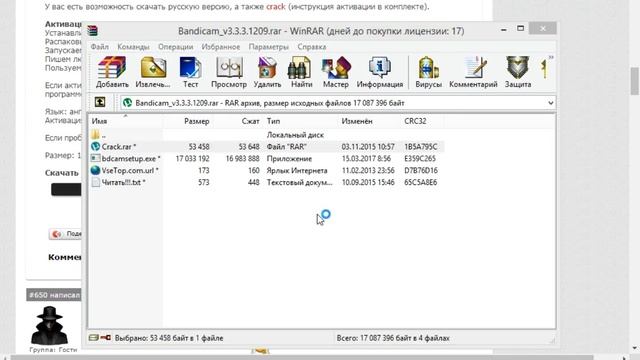Select the Crack.rar file name

tap(119, 147)
